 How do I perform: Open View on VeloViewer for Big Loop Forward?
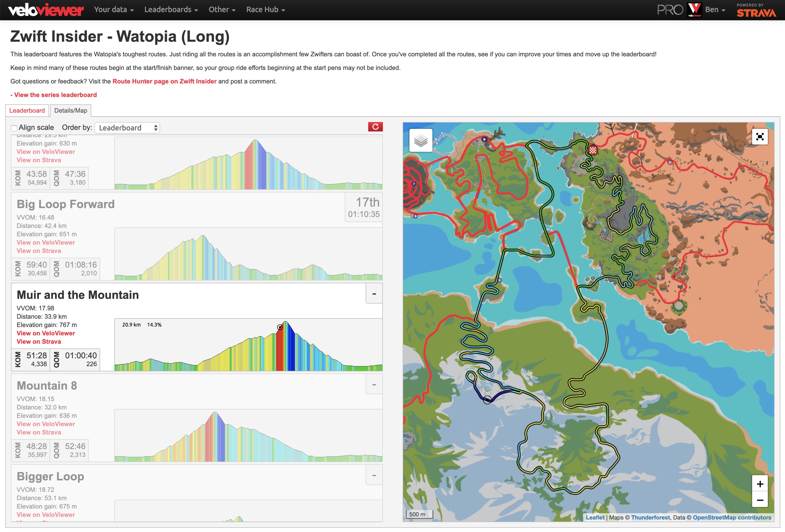pyautogui.click(x=46, y=243)
